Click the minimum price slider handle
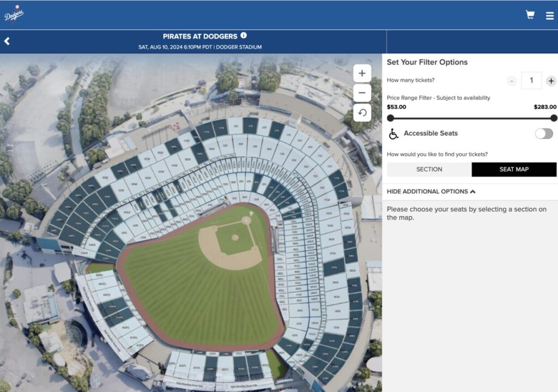558x392 pixels. (390, 118)
